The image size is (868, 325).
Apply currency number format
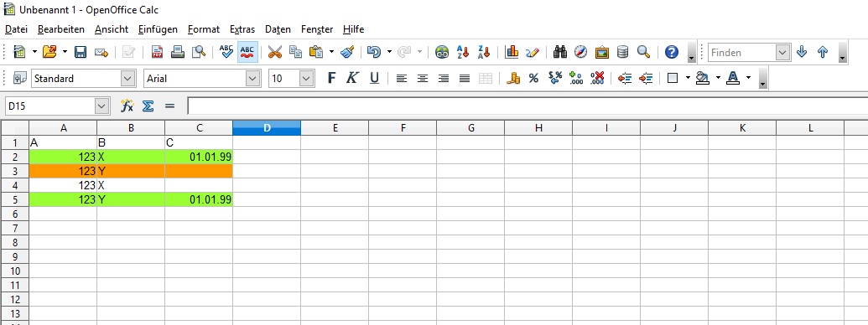(x=513, y=79)
